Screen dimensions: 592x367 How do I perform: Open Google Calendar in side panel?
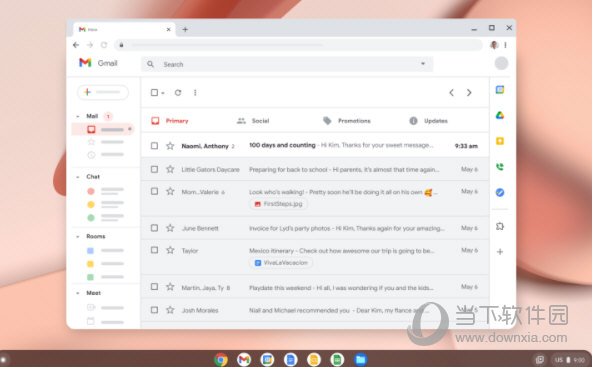click(500, 90)
